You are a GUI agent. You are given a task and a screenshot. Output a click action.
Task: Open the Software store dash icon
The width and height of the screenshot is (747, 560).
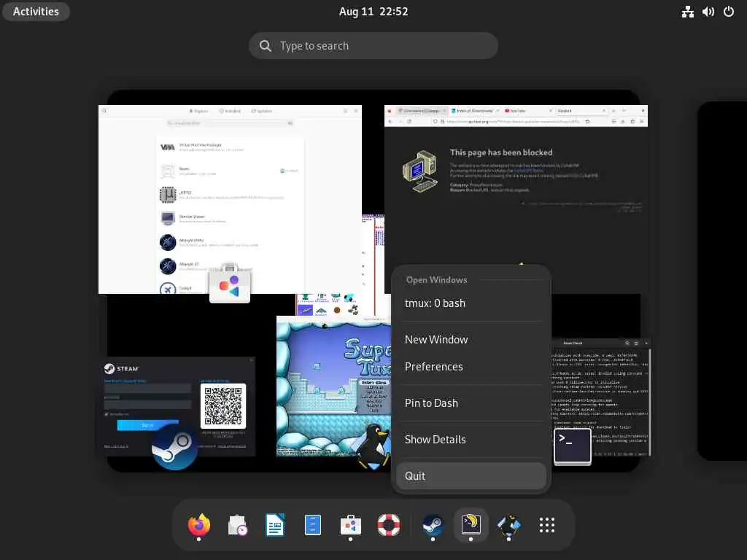[351, 525]
